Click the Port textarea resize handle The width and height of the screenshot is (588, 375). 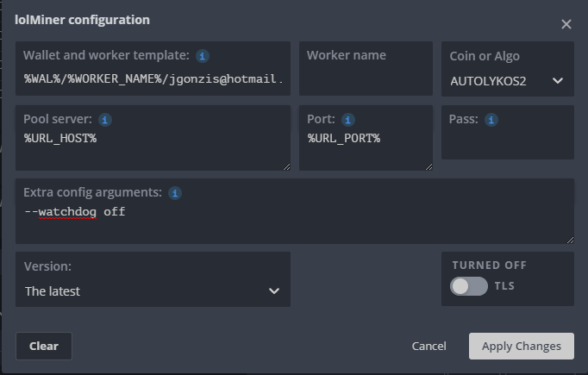[x=428, y=167]
